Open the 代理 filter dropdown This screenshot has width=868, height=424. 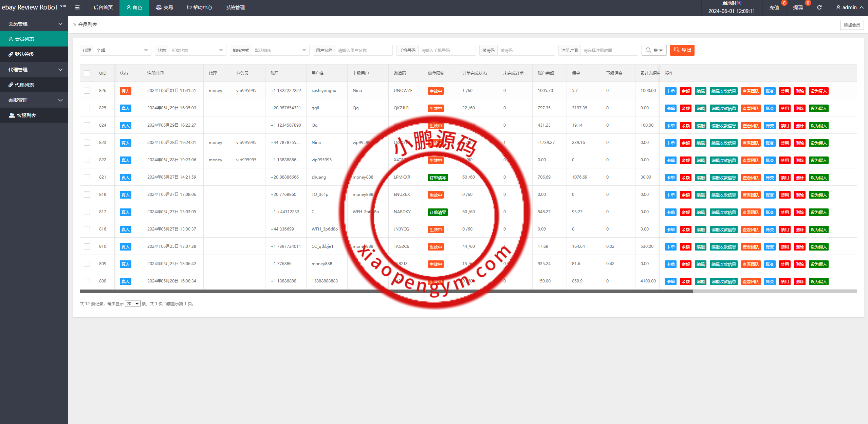pos(122,50)
